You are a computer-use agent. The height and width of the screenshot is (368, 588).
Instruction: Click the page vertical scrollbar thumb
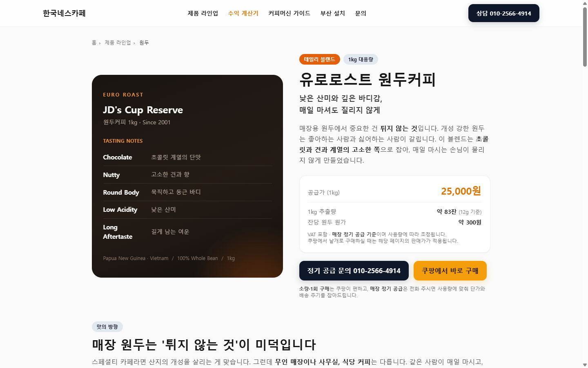[585, 37]
